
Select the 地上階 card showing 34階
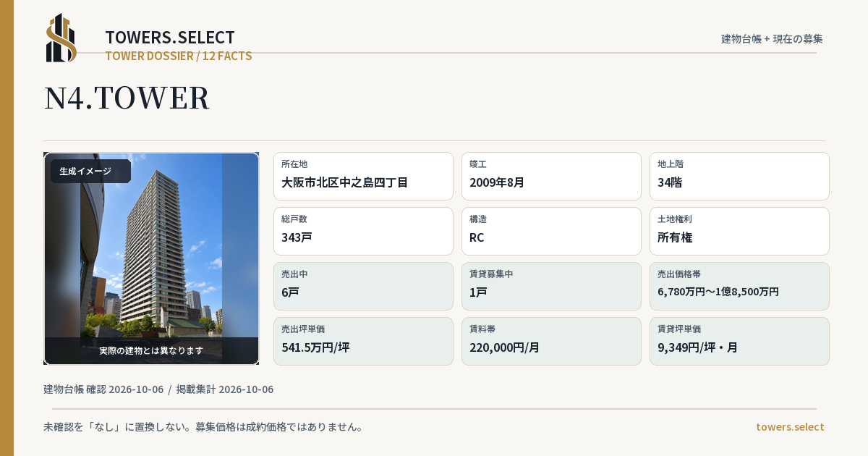pos(739,176)
